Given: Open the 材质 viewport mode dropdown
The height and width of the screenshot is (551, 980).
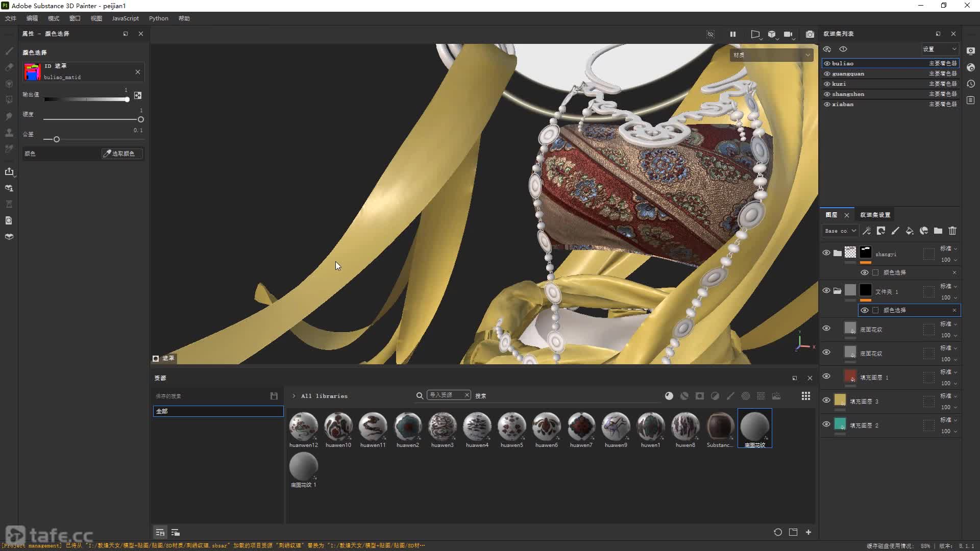Looking at the screenshot, I should click(772, 55).
